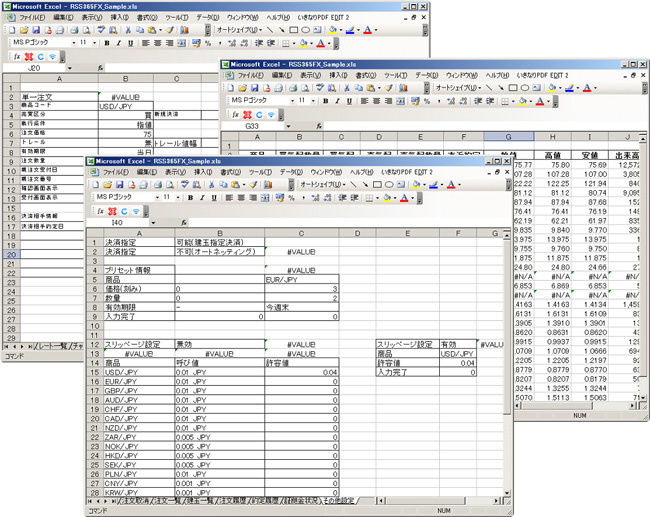This screenshot has width=650, height=517.
Task: Open the Name Box dropdown next to I40
Action: (x=153, y=223)
